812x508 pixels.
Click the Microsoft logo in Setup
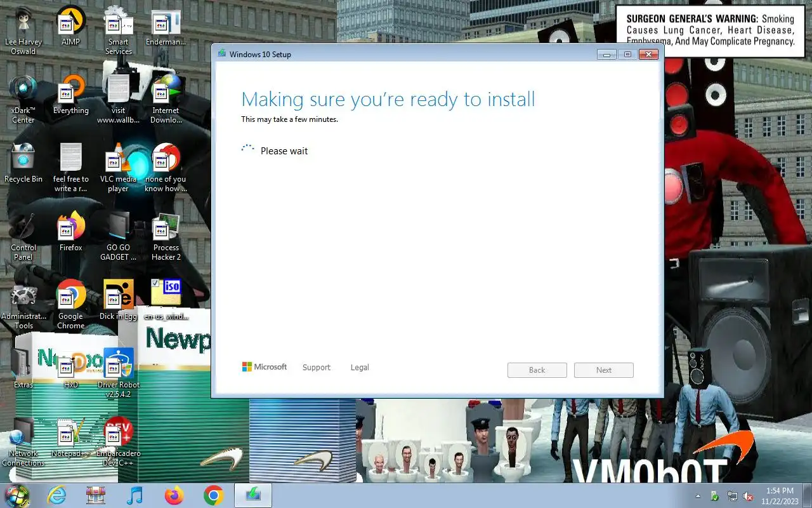(x=265, y=367)
